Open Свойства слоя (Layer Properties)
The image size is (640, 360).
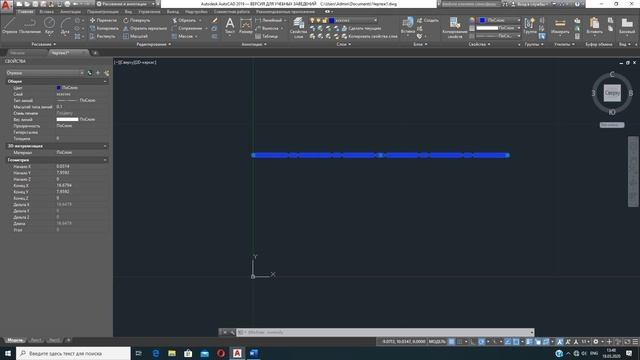coord(298,28)
